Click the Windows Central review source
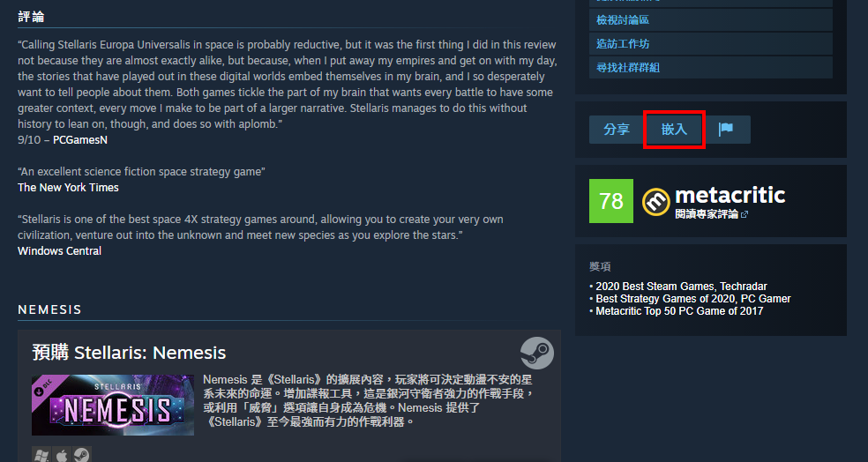The image size is (868, 462). (x=59, y=251)
